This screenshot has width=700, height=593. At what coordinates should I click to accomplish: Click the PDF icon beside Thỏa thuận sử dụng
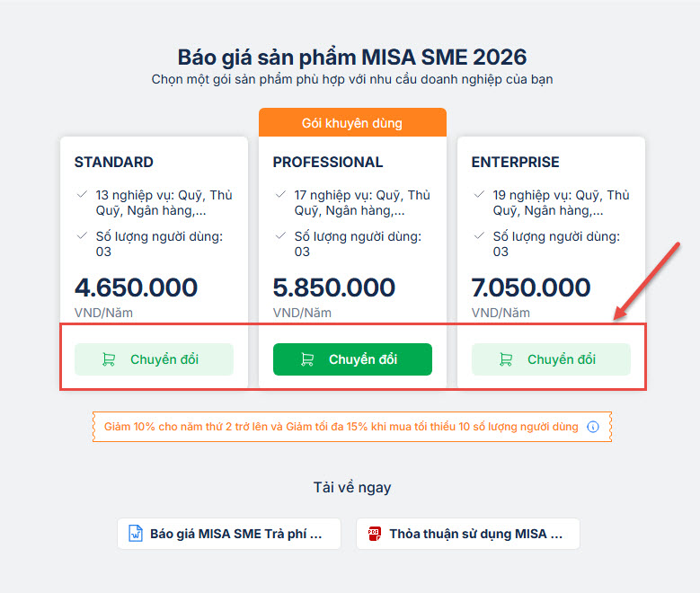coord(375,534)
